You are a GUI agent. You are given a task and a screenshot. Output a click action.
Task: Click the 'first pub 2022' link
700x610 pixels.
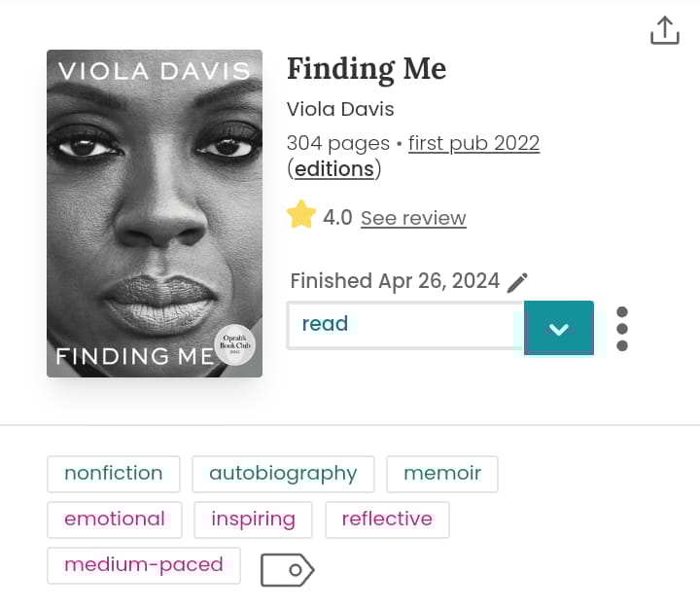click(x=473, y=143)
